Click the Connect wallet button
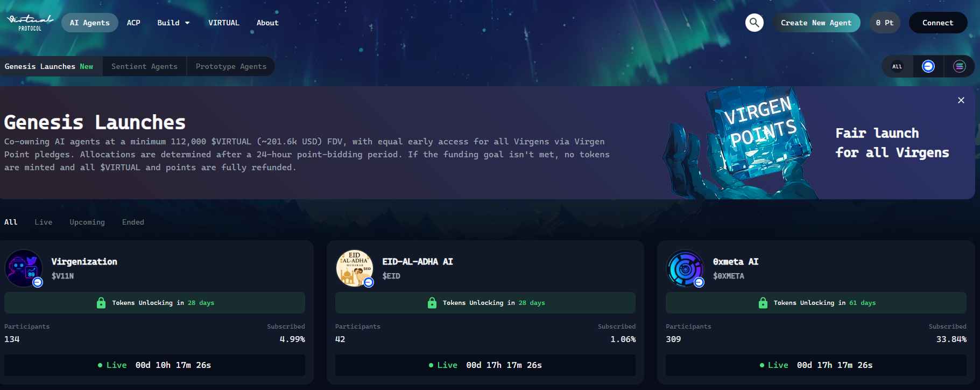Screen dimensions: 980x390 point(937,23)
